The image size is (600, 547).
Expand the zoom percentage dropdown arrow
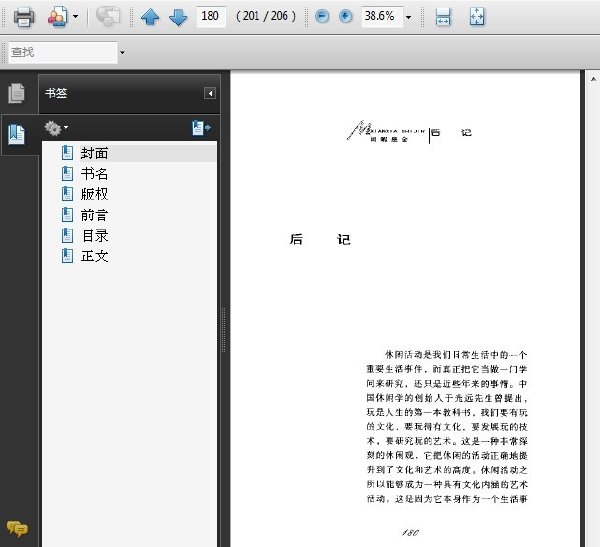pos(409,17)
